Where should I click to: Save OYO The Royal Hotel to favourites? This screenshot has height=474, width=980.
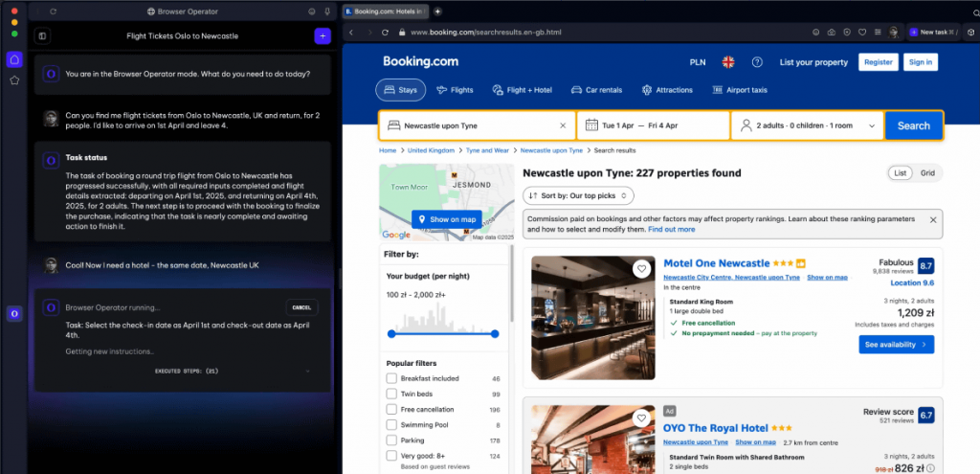click(x=641, y=418)
